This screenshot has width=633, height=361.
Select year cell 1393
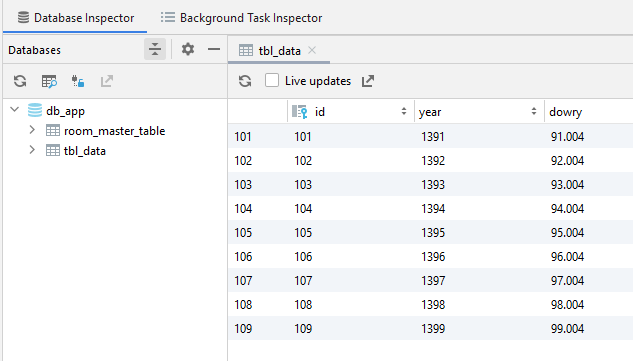pos(479,185)
